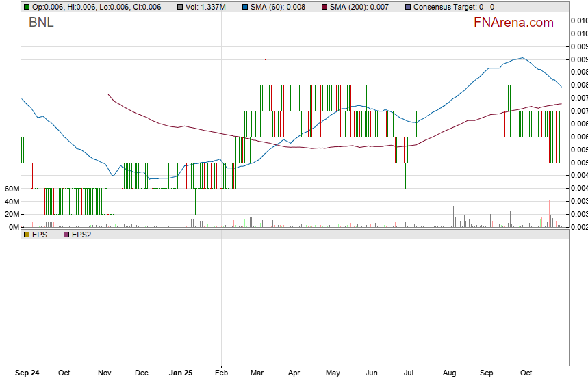Click the gray Vol legend square
Screen dimensions: 588x387
click(179, 7)
